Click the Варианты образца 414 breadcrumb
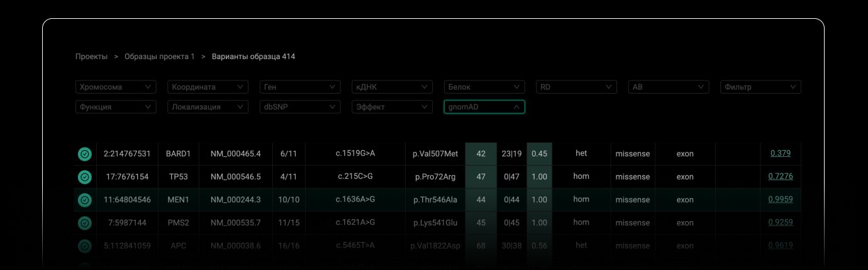This screenshot has width=868, height=270. pyautogui.click(x=253, y=57)
